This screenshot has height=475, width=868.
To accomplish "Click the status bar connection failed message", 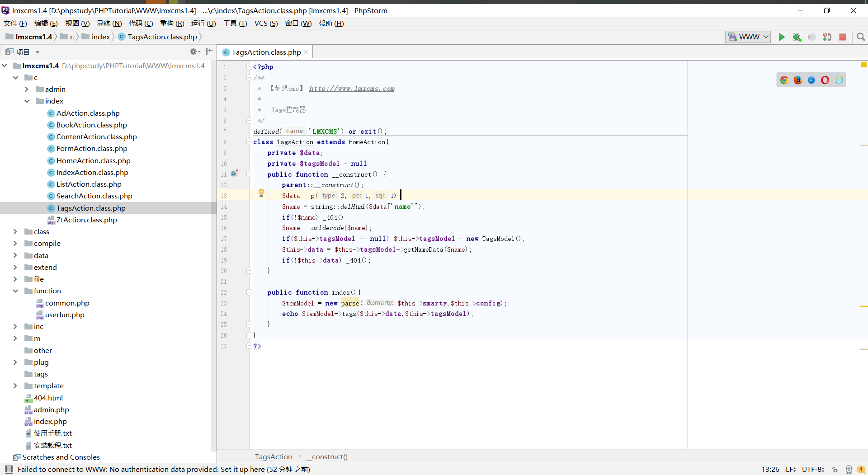I will point(164,470).
